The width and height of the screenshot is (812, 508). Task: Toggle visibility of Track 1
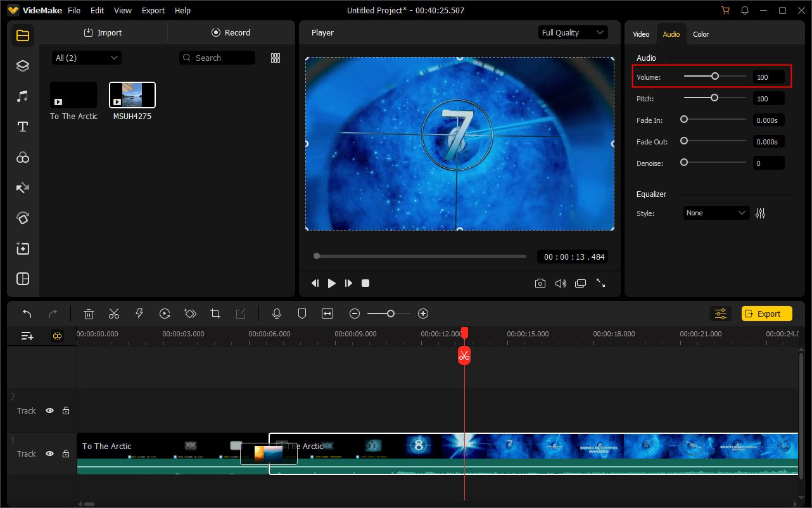(x=49, y=454)
